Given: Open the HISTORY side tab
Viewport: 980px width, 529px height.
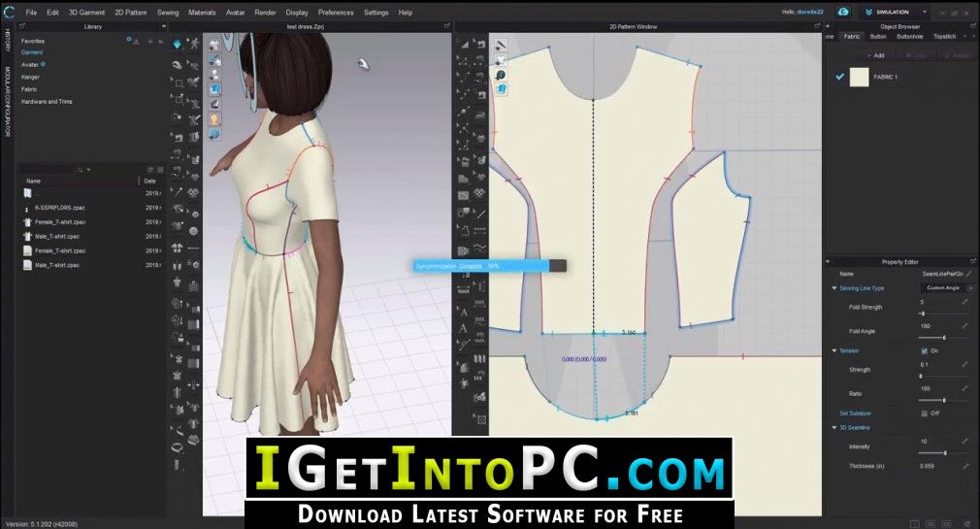Looking at the screenshot, I should [x=8, y=40].
